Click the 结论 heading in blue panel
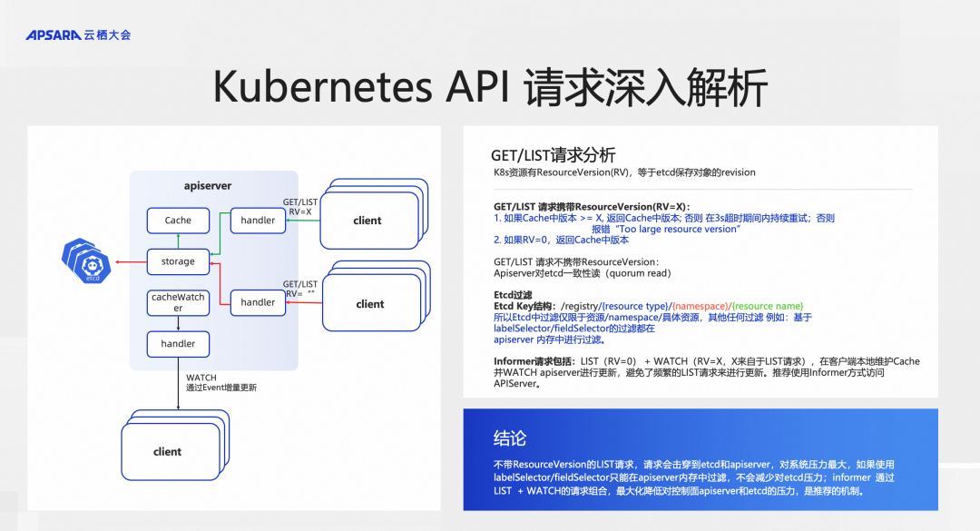Screen dimensions: 980x531 (510, 438)
